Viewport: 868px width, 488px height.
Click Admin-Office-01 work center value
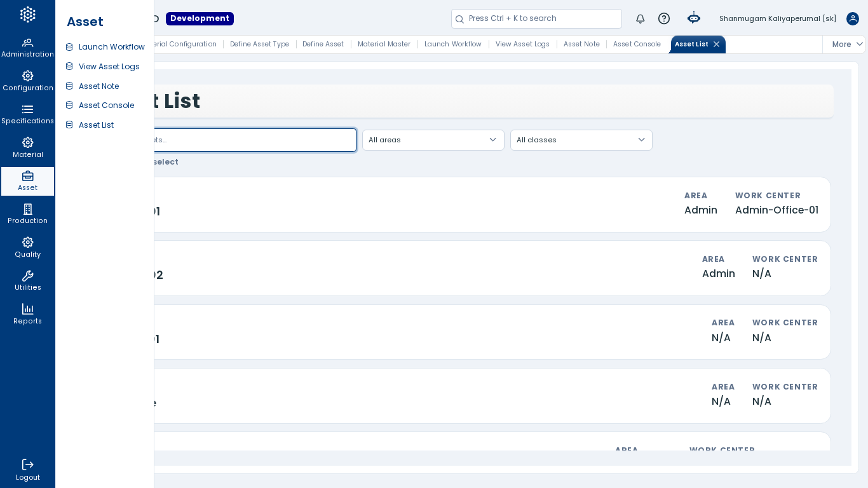[776, 210]
